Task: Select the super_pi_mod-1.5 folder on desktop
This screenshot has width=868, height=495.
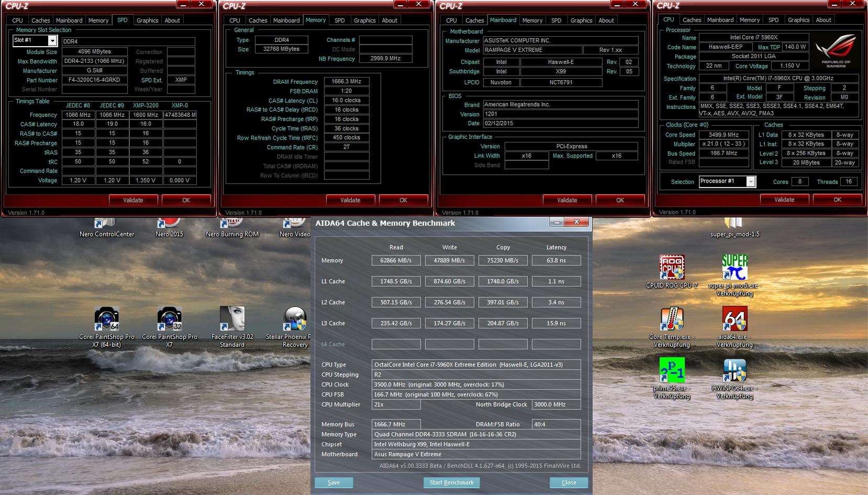Action: click(734, 229)
